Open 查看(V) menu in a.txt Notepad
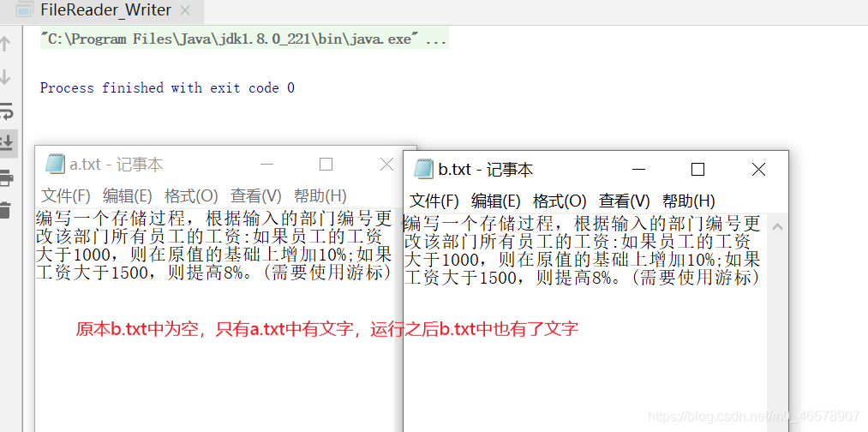868x432 pixels. point(255,196)
